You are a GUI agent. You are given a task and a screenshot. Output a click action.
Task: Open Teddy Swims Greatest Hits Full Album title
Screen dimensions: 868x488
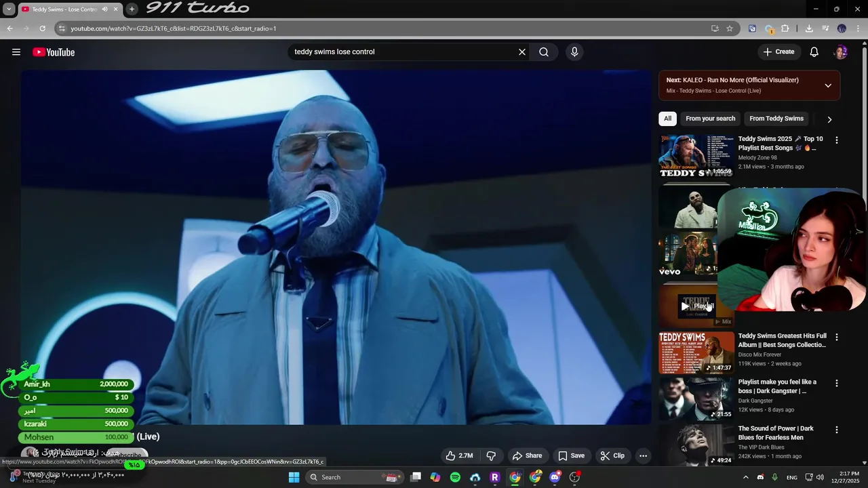[x=782, y=340]
